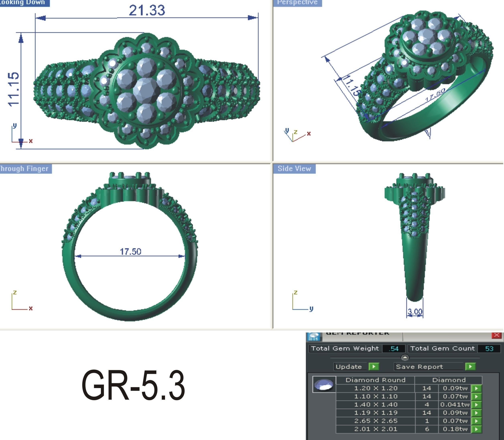The width and height of the screenshot is (504, 440).
Task: Click the 3.00 shank width dimension in Side View
Action: click(415, 312)
